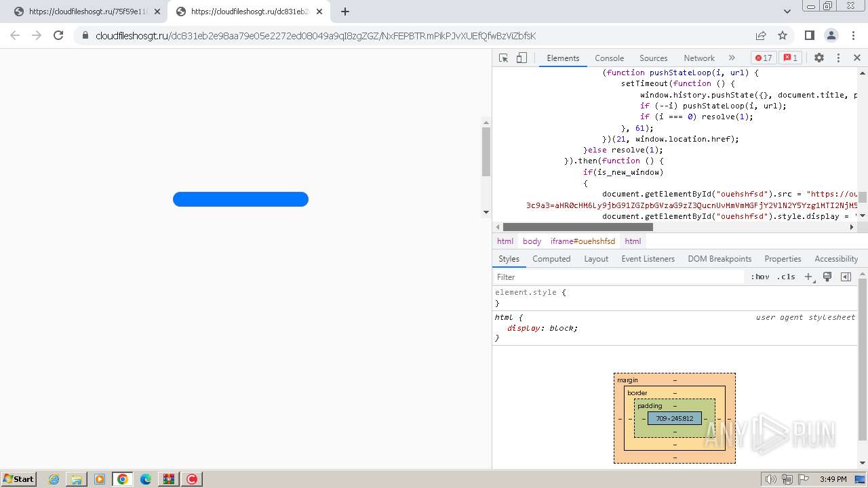868x488 pixels.
Task: Open the Properties subtab
Action: click(783, 259)
